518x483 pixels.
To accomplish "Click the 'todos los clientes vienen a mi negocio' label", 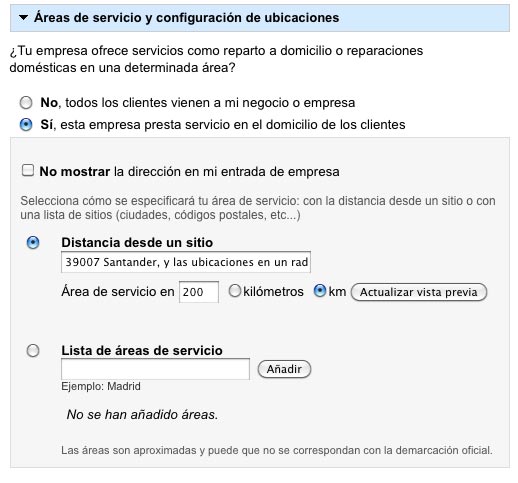I will [210, 103].
